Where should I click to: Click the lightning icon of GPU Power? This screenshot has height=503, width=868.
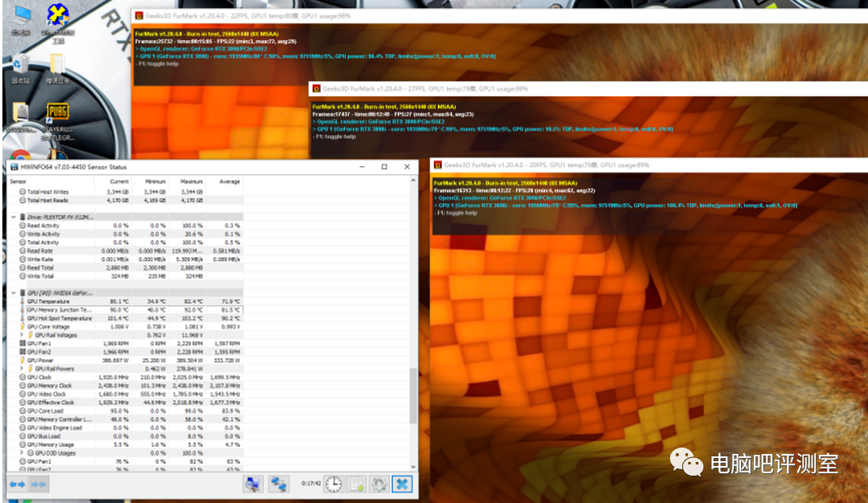(x=23, y=360)
